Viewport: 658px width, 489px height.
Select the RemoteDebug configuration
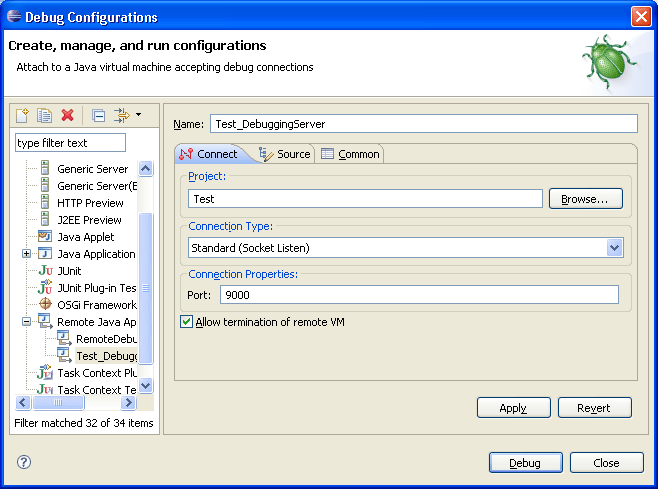point(107,339)
